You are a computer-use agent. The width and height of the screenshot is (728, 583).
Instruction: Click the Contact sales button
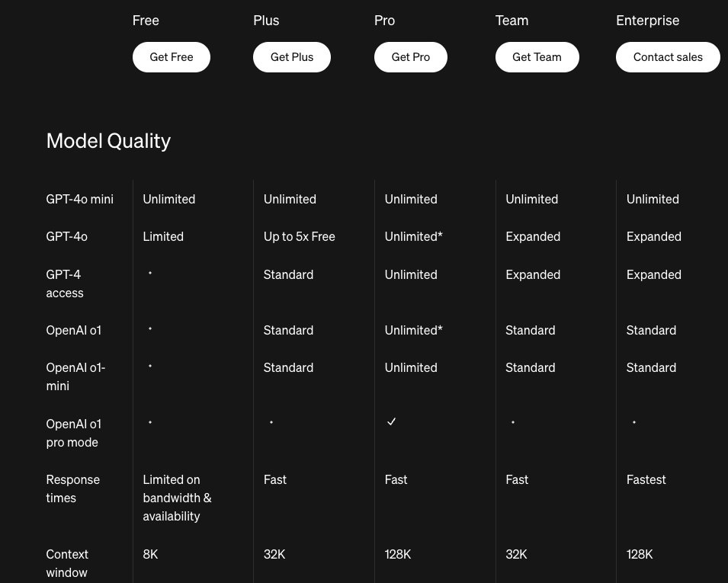(668, 56)
